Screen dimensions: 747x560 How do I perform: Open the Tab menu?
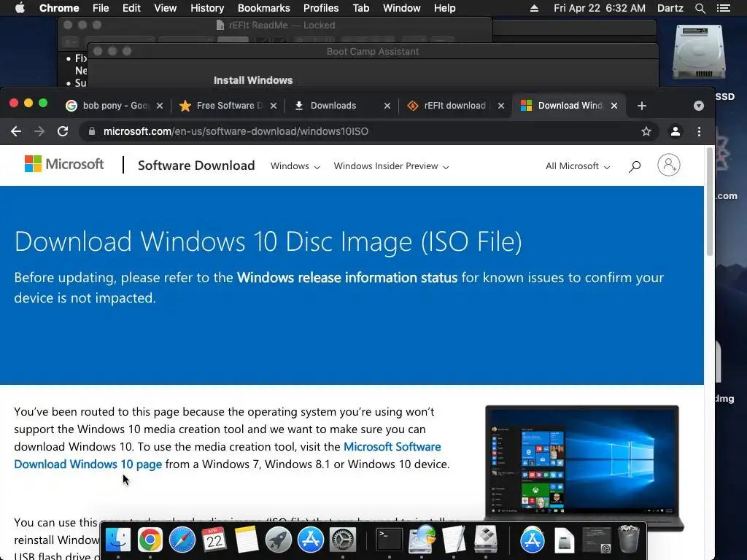click(360, 8)
